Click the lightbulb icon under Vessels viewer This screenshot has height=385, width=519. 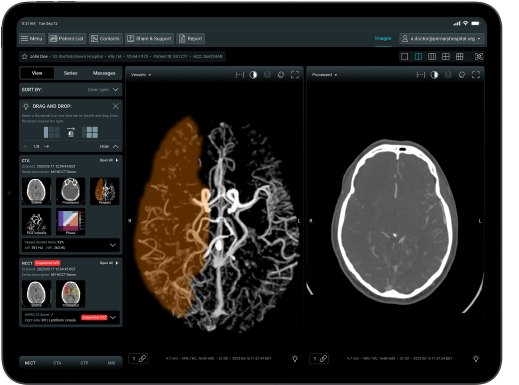295,359
